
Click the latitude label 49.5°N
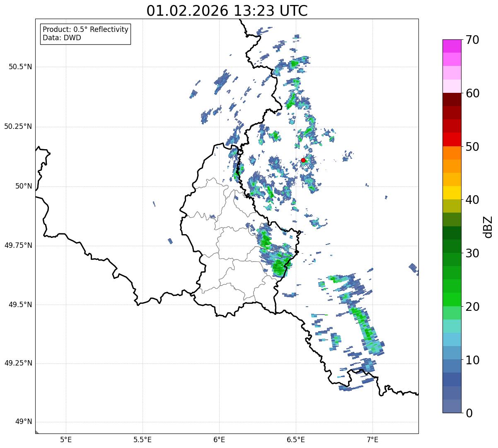[20, 305]
